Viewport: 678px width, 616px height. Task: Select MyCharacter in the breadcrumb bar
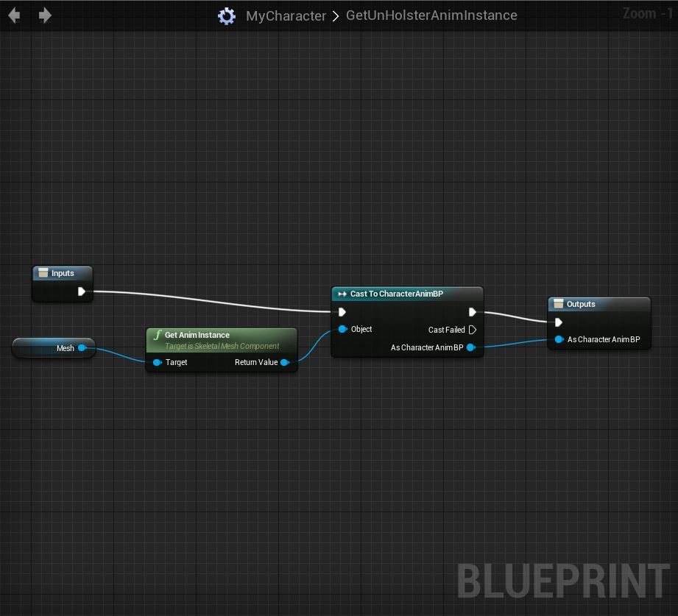[x=286, y=15]
